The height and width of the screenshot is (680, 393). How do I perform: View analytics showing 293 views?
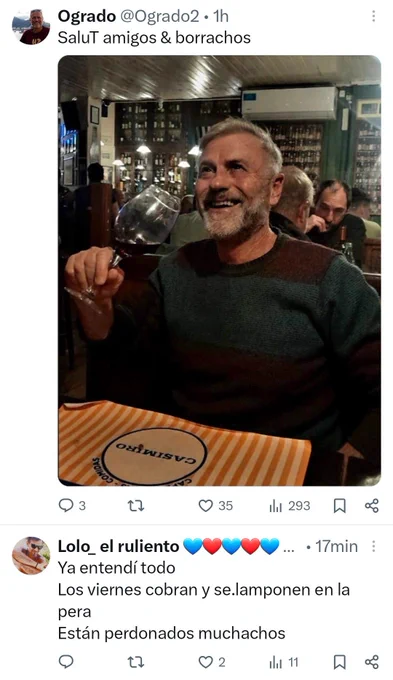tap(289, 505)
